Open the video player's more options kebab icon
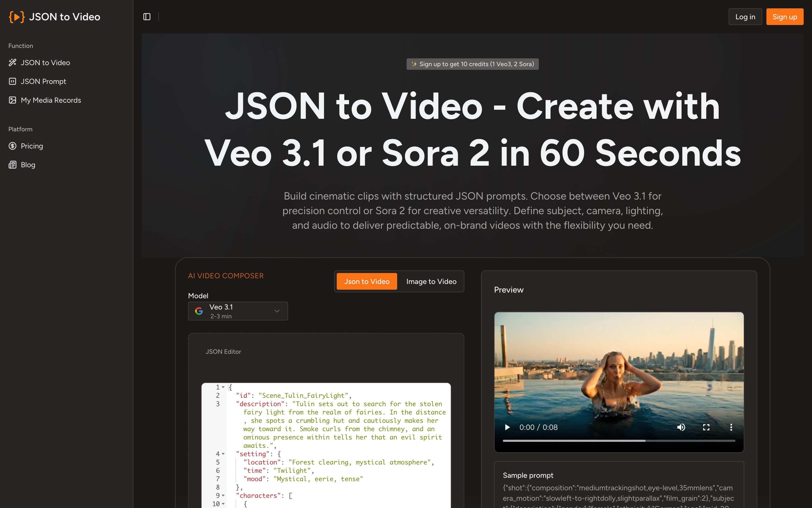Viewport: 812px width, 508px height. pos(732,427)
